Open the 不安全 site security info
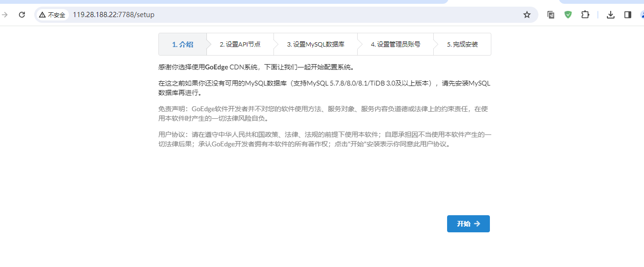The image size is (644, 267). point(52,15)
